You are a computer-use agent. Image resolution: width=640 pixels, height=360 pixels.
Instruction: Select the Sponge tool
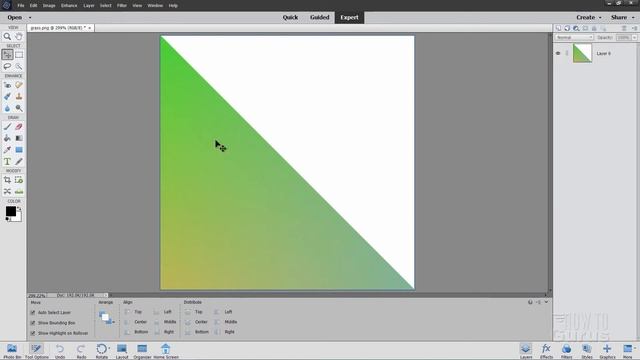[19, 108]
